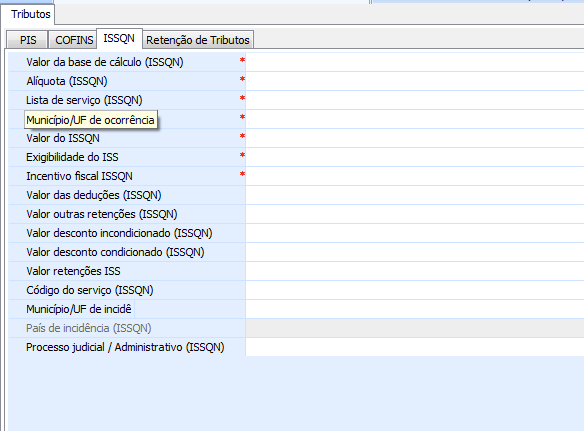The image size is (584, 431).
Task: Click the Valor da base de cálculo (ISSQN) field
Action: click(x=415, y=62)
